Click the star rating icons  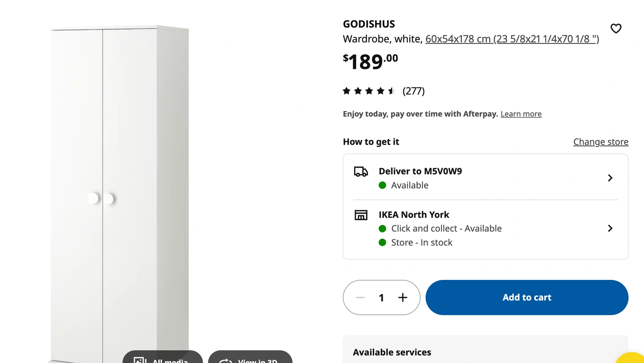tap(369, 91)
